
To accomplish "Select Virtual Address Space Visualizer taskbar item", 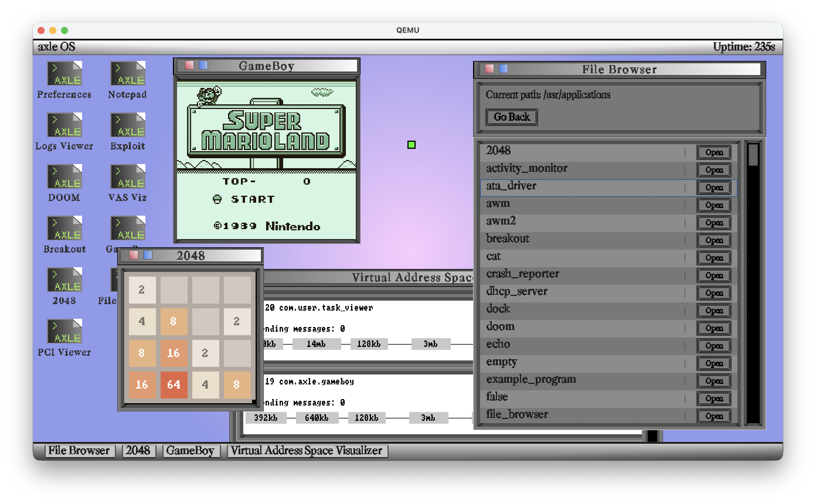I will pos(307,451).
